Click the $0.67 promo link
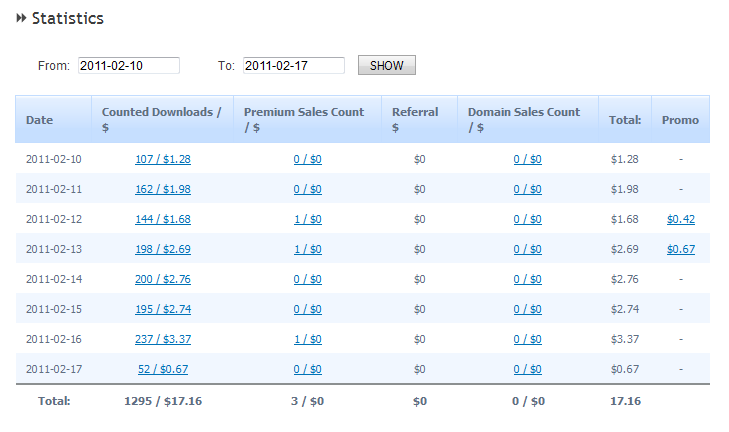 click(x=681, y=249)
